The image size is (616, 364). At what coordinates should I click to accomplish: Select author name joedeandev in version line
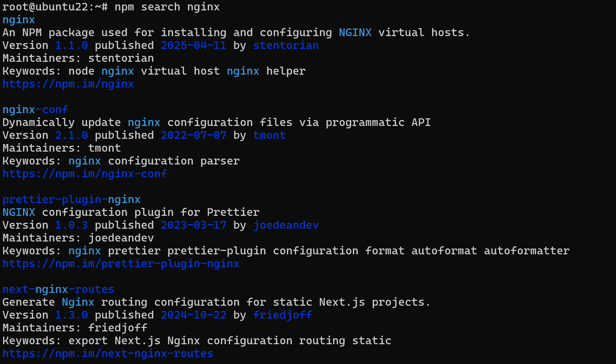tap(286, 225)
